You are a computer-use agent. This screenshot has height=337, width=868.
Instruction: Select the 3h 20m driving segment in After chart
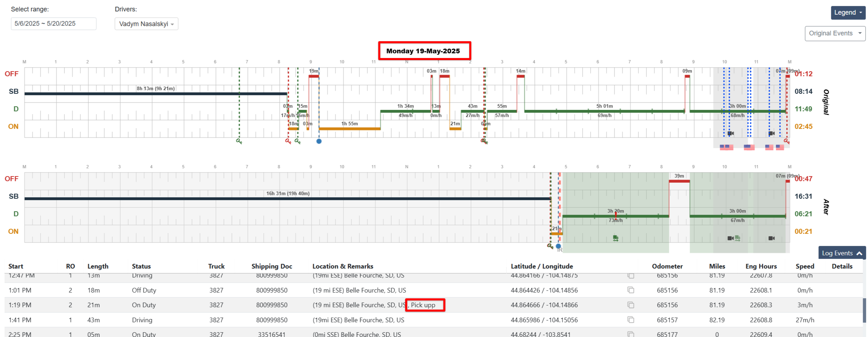616,216
